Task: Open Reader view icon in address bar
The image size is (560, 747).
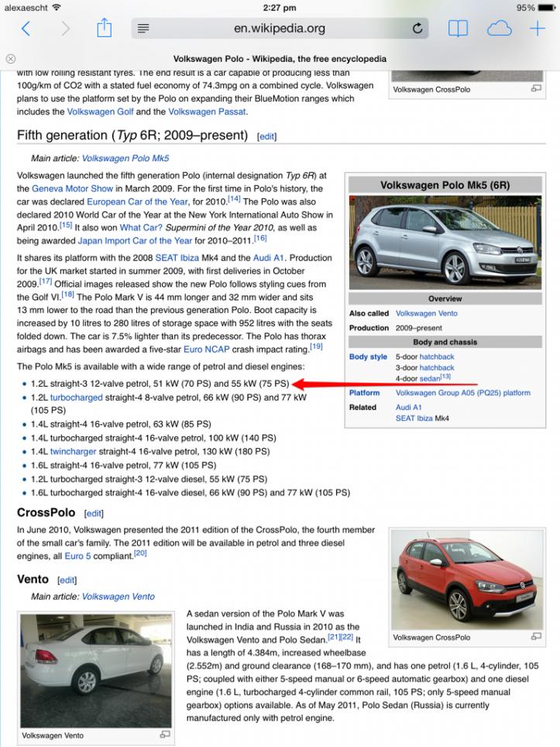Action: 143,29
